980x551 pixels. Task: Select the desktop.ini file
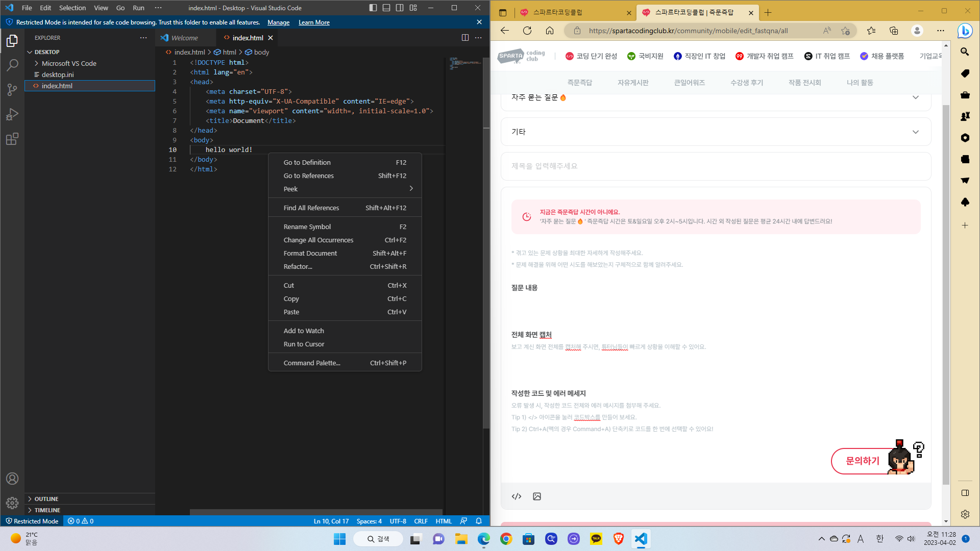click(90, 74)
